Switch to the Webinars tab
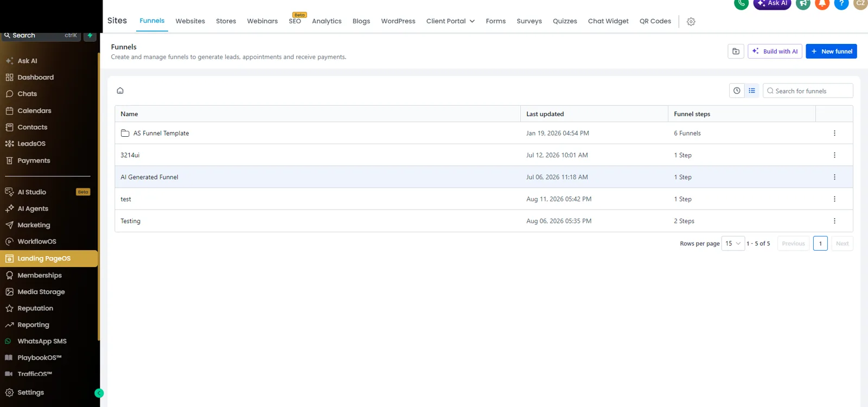Screen dimensions: 868x407 point(262,21)
